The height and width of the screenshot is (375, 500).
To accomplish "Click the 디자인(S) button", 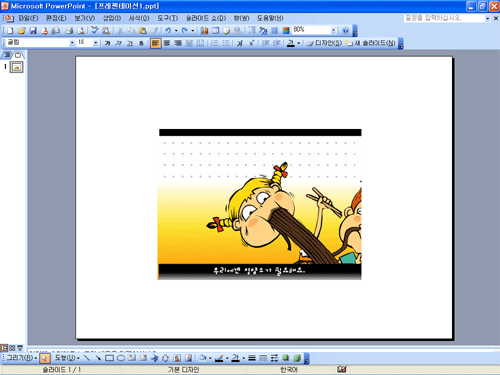I will click(x=325, y=43).
